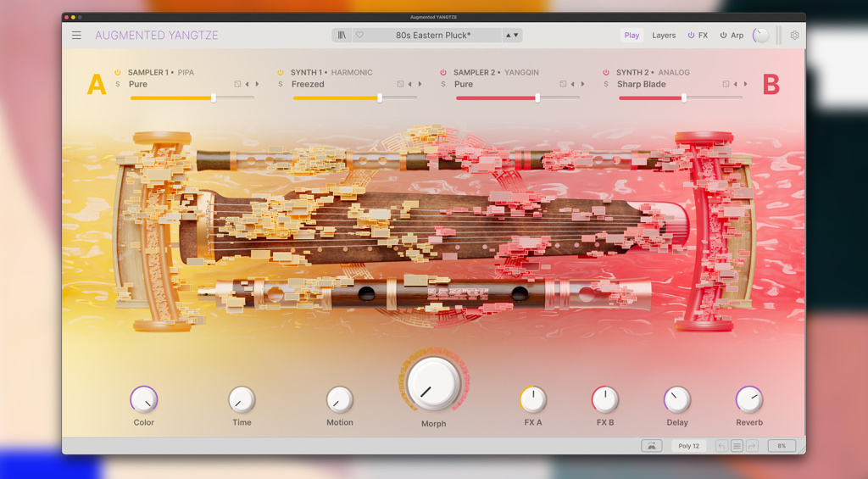The height and width of the screenshot is (479, 868).
Task: Open the MIDI controller icon in status bar
Action: coord(652,446)
